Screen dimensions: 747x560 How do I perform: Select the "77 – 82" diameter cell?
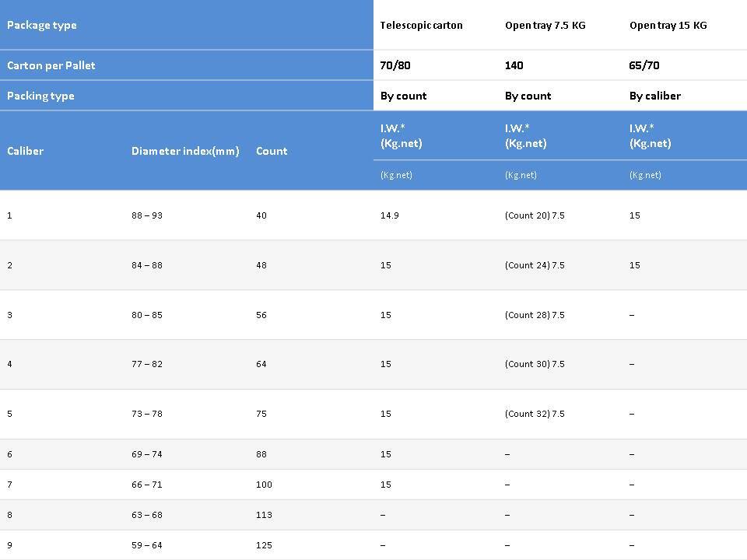147,364
